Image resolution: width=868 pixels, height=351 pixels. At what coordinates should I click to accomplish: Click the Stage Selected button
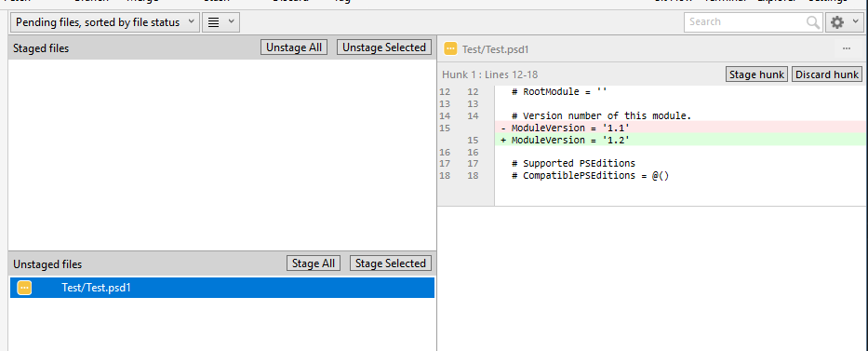point(391,263)
